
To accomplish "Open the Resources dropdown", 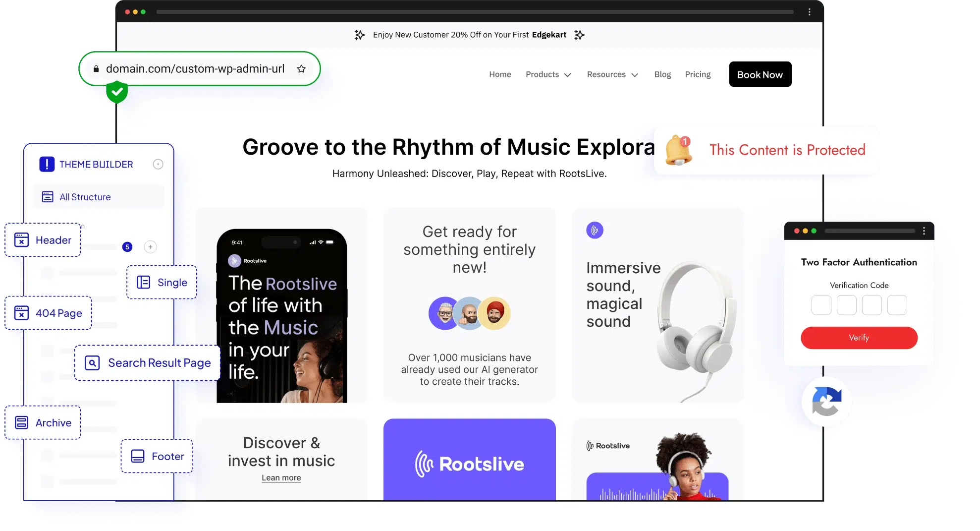I will coord(612,74).
